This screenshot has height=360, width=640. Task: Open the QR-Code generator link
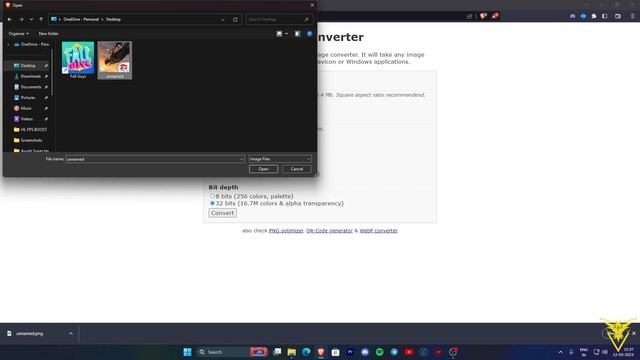(329, 231)
